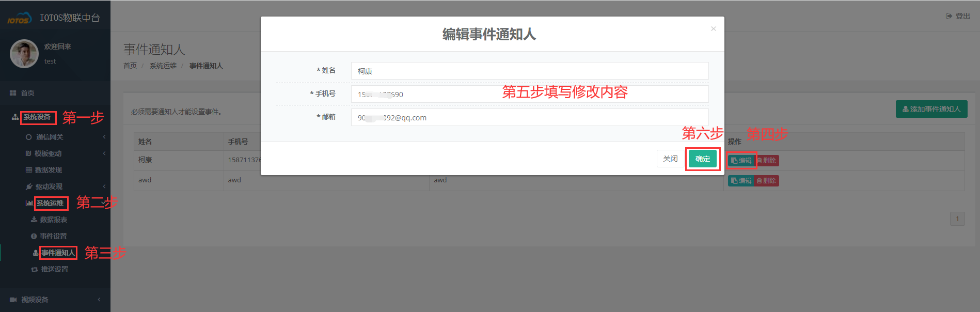
Task: Click the 系统运维 breadcrumb link
Action: point(163,66)
